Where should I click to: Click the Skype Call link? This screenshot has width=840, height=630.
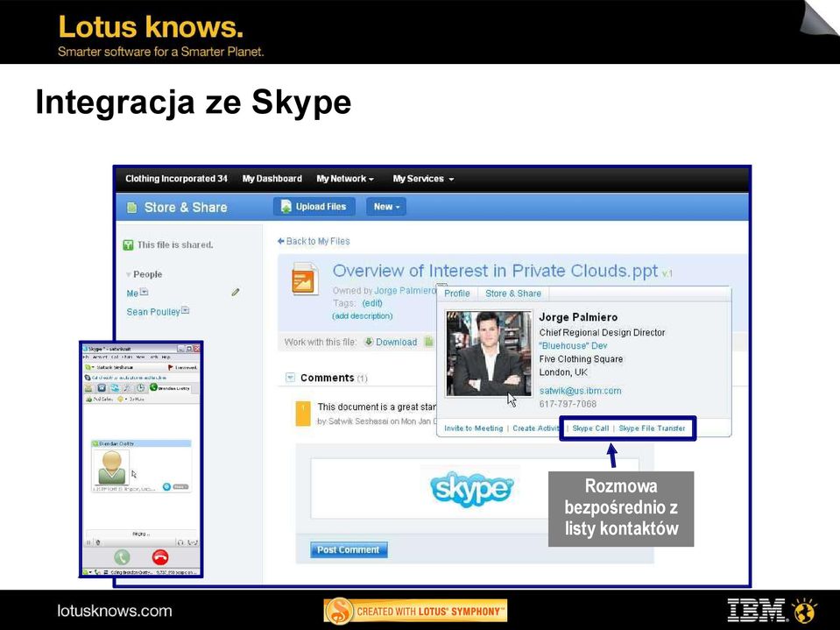point(591,428)
